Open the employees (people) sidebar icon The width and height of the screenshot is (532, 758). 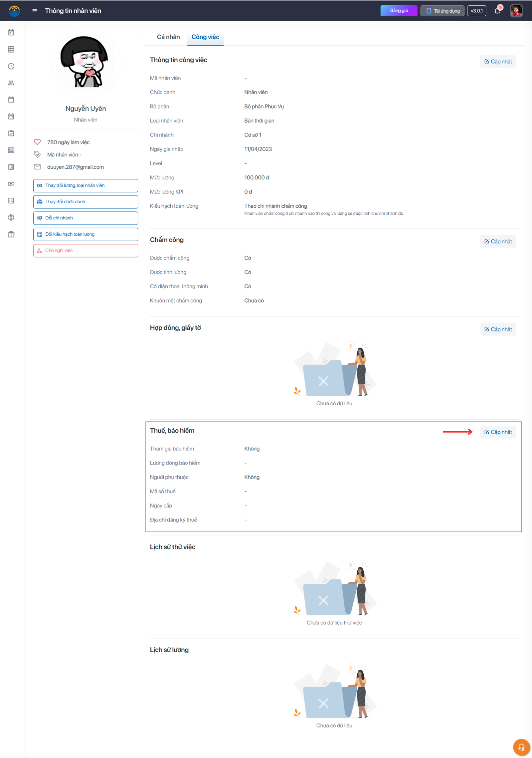11,83
